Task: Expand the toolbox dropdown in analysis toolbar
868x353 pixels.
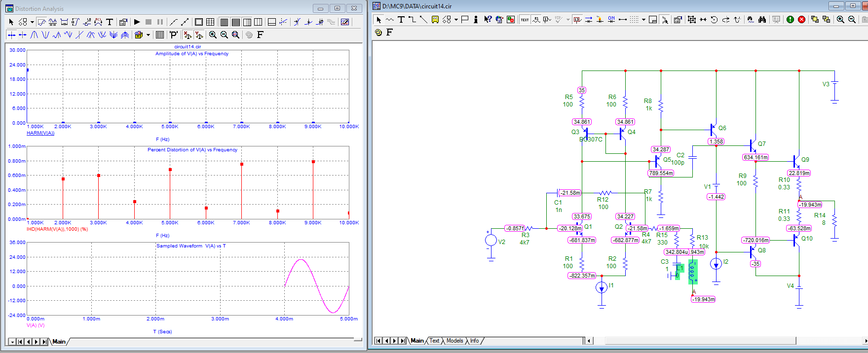Action: click(148, 35)
